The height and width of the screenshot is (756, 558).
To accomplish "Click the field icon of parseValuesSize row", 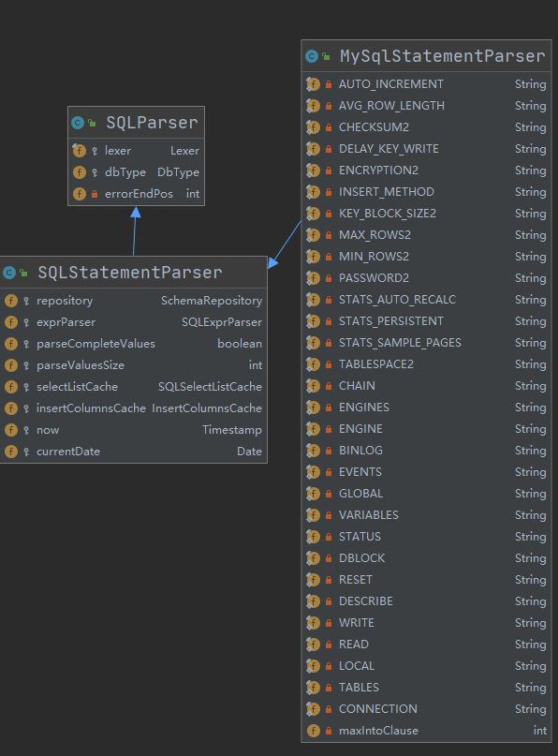I will coord(11,365).
